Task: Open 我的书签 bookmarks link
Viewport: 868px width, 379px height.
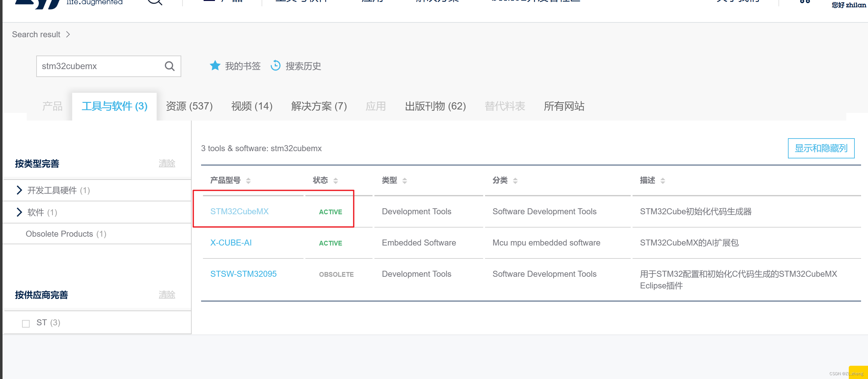Action: pyautogui.click(x=243, y=66)
